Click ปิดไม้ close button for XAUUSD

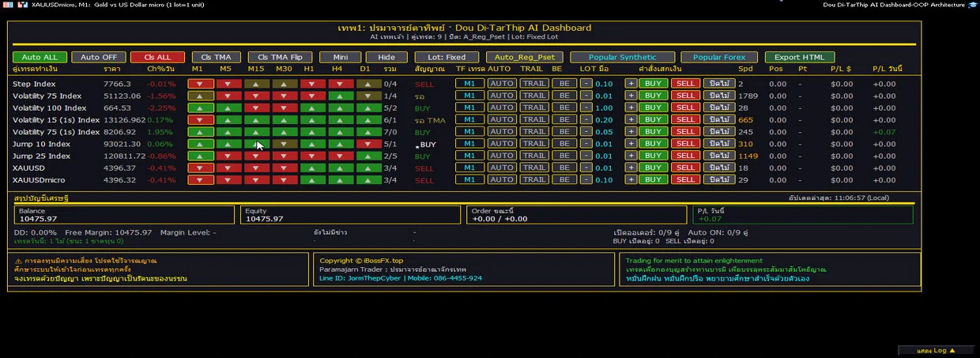coord(718,168)
